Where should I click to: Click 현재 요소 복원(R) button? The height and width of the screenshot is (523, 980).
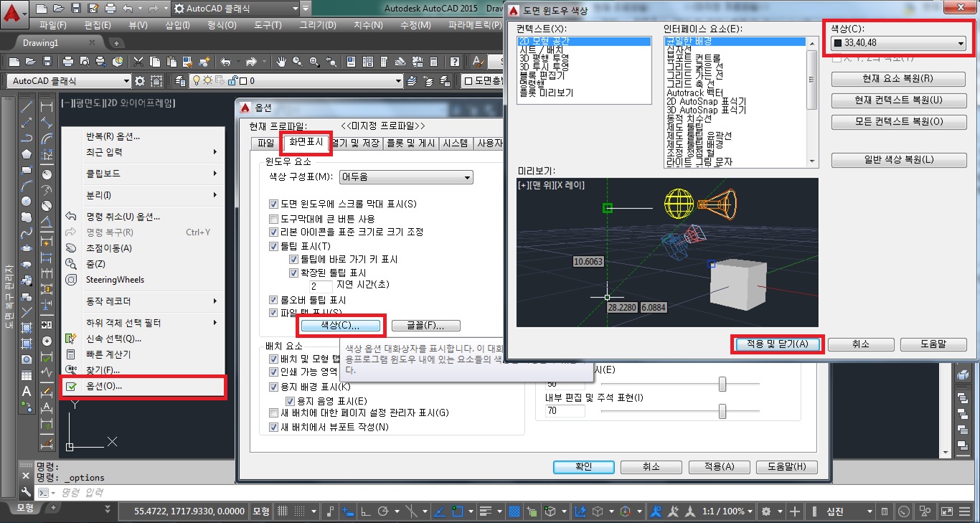pyautogui.click(x=898, y=78)
